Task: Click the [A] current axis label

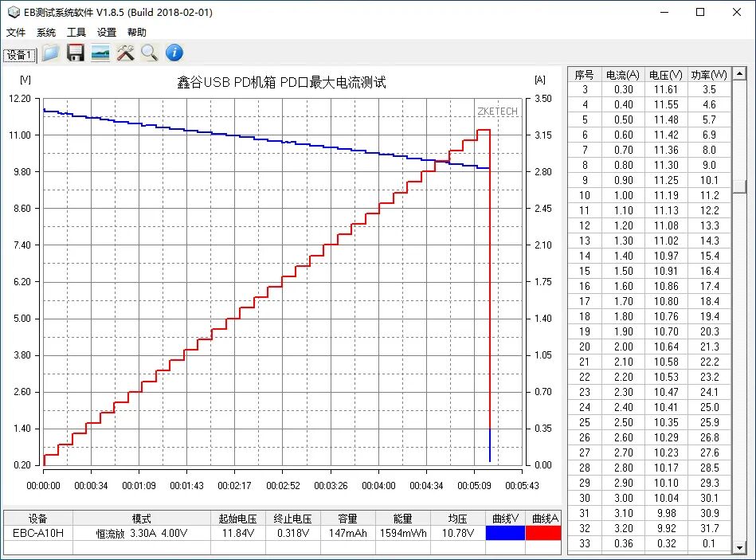Action: 540,80
